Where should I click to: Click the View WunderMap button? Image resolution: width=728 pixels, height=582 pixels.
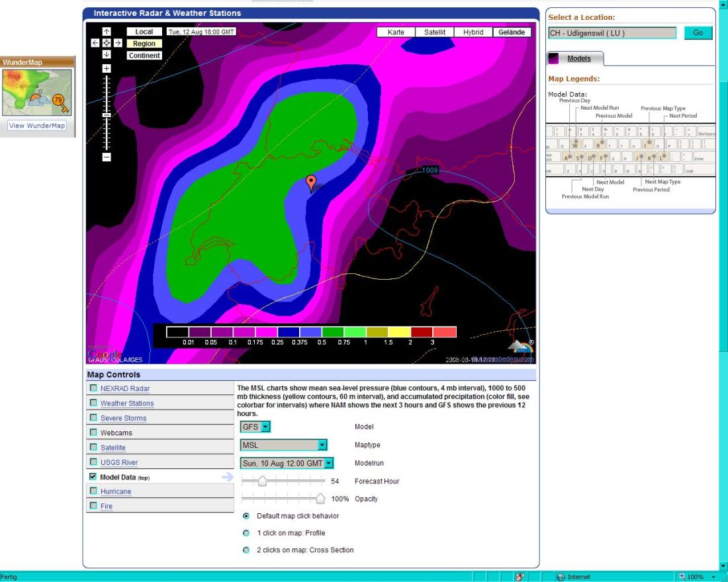coord(36,125)
